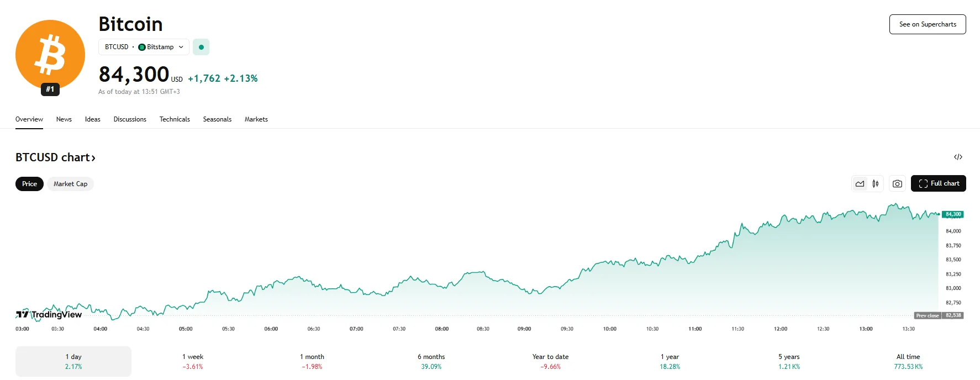
Task: Select the All time range
Action: click(x=908, y=361)
